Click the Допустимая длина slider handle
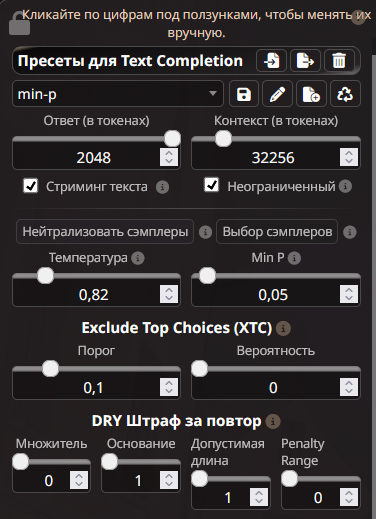 [200, 479]
